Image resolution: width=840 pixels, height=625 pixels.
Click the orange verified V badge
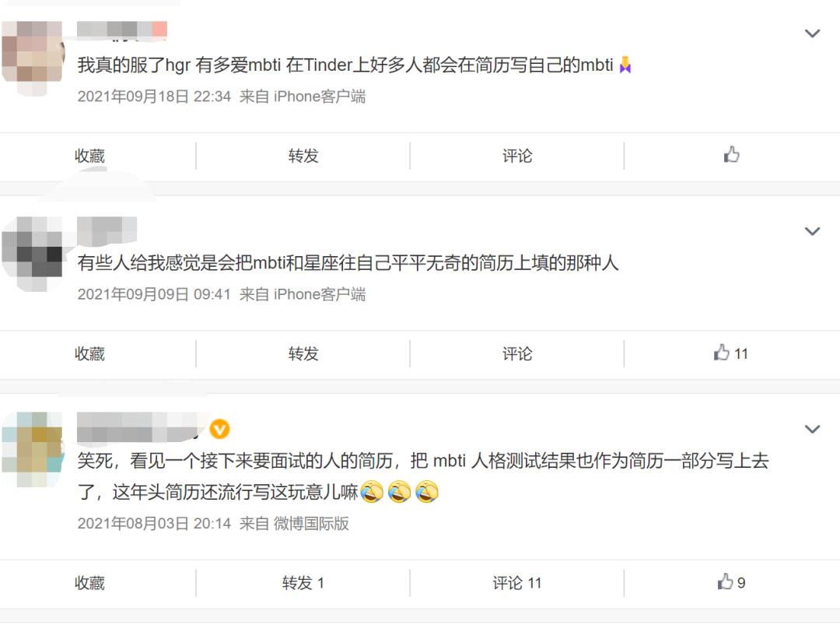[x=219, y=429]
